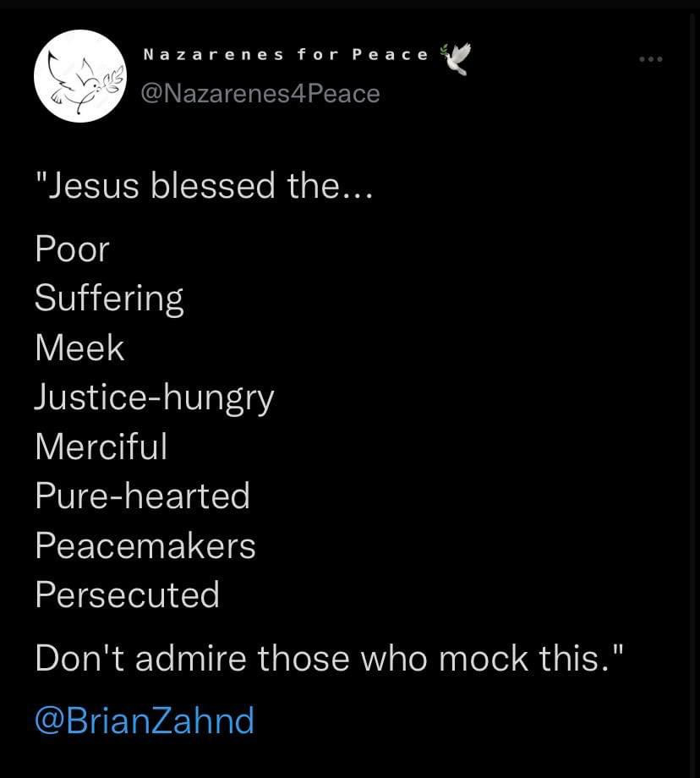This screenshot has height=778, width=700.
Task: Tap the "Pure-hearted" line
Action: (x=142, y=496)
